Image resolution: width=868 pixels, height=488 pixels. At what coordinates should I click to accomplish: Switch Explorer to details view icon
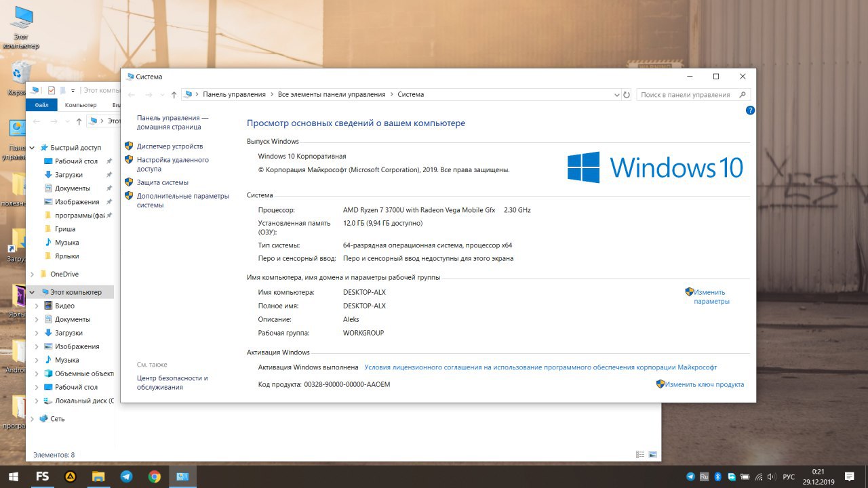pos(640,455)
